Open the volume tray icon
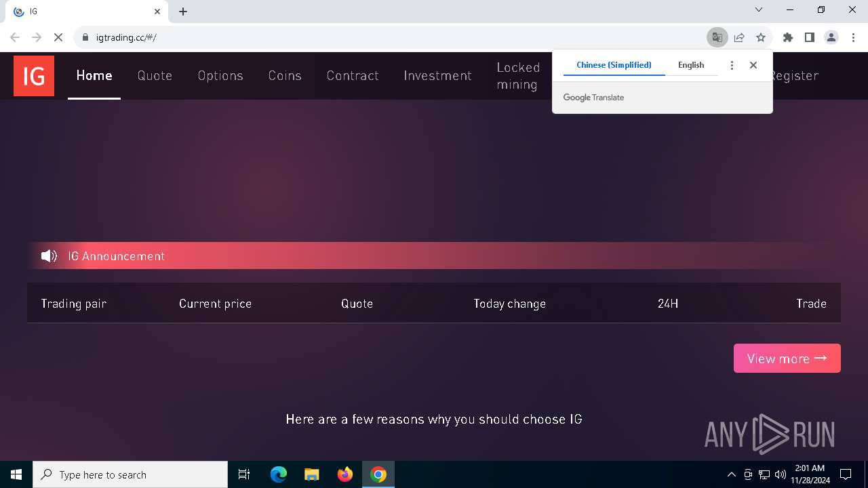 click(780, 474)
